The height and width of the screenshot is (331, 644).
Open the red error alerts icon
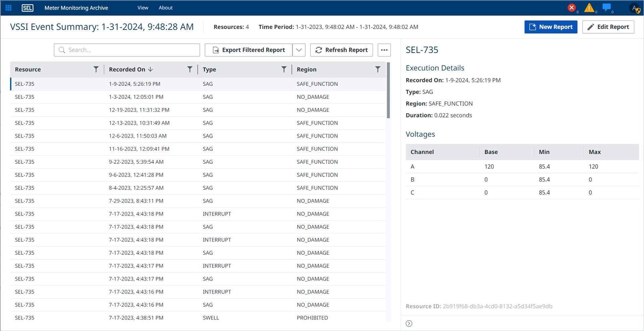pyautogui.click(x=572, y=8)
